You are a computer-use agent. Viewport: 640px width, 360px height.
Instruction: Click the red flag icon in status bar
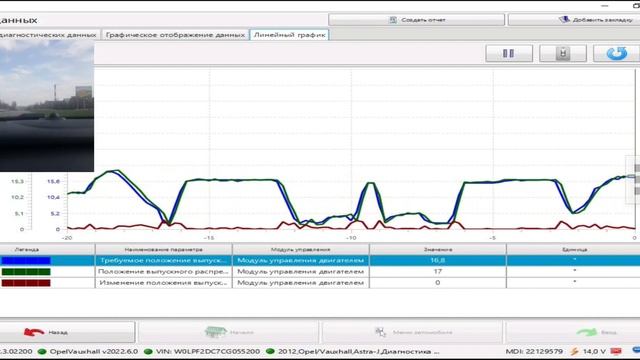coord(616,351)
